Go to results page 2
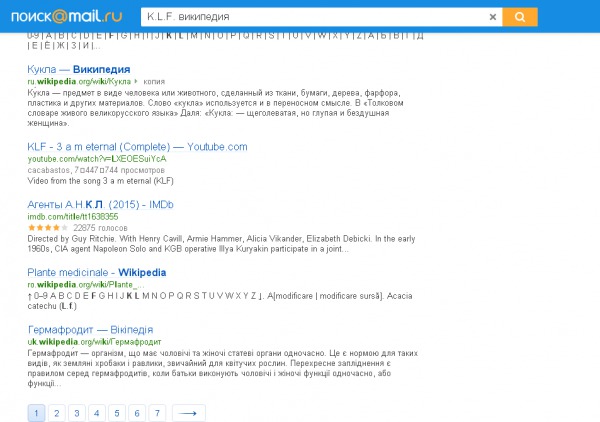This screenshot has height=422, width=600. click(57, 413)
